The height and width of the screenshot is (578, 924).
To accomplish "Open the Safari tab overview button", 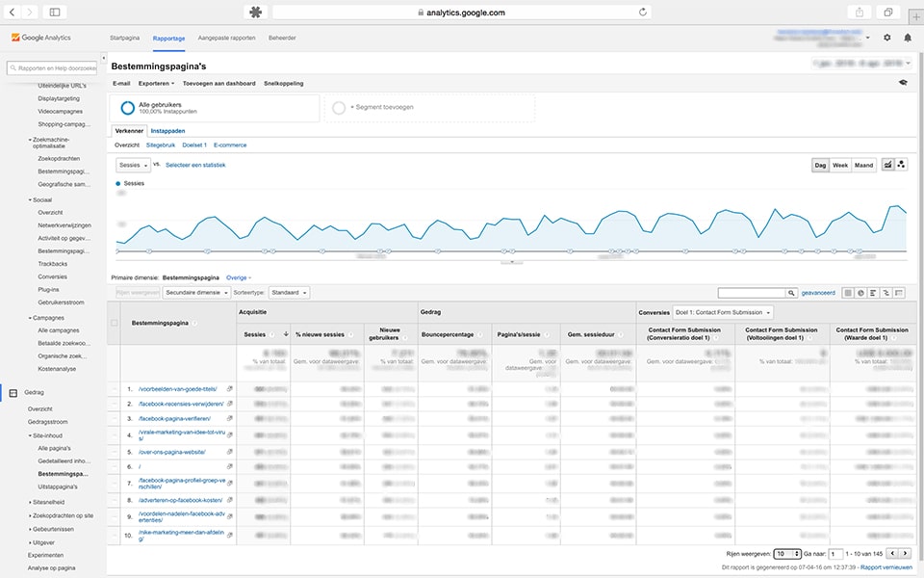I will click(x=887, y=12).
